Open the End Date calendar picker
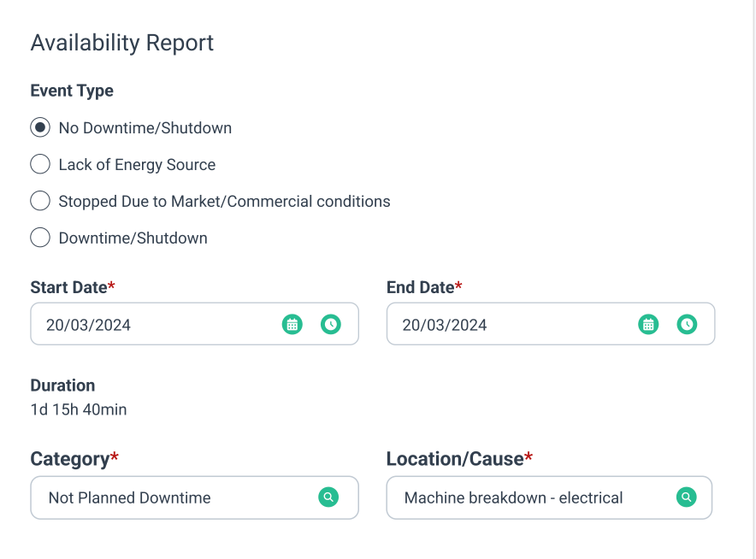756x559 pixels. [x=648, y=324]
